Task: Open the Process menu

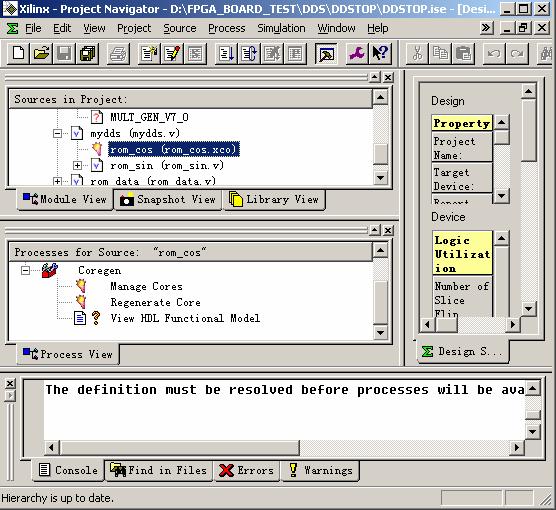Action: [x=227, y=28]
